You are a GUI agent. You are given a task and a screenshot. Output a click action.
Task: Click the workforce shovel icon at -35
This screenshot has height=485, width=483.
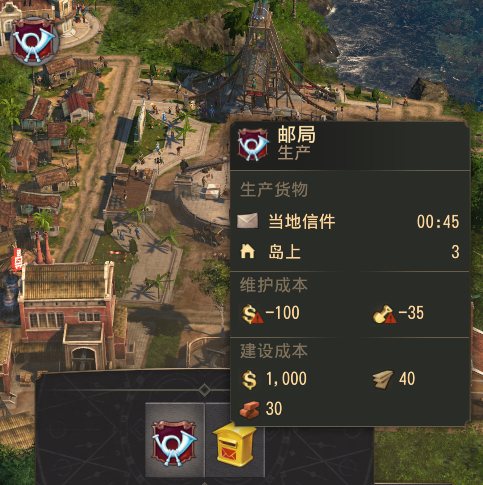tap(384, 314)
